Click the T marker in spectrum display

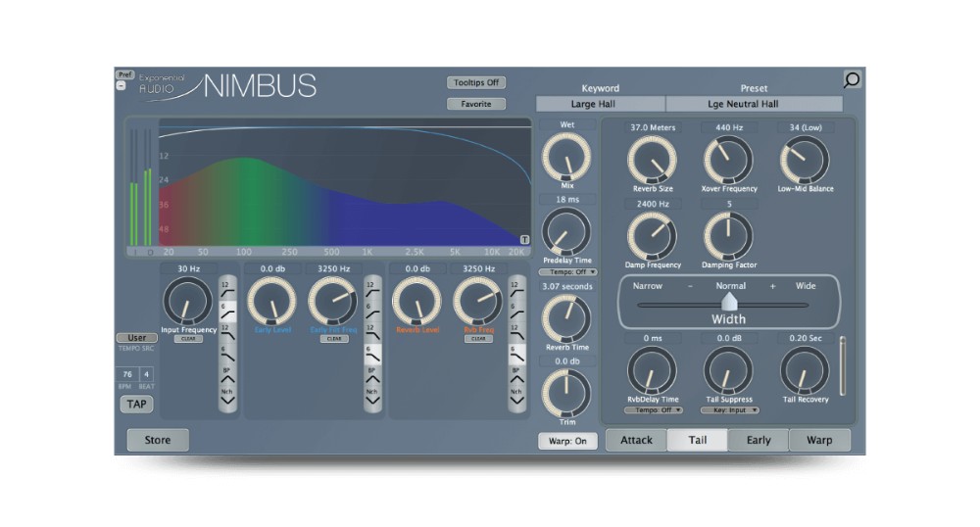click(x=524, y=240)
